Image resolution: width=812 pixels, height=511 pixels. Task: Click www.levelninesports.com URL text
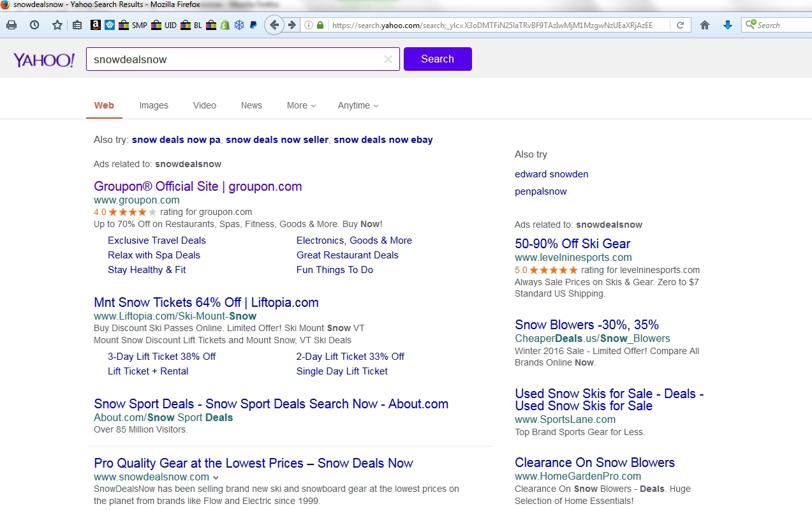(573, 258)
